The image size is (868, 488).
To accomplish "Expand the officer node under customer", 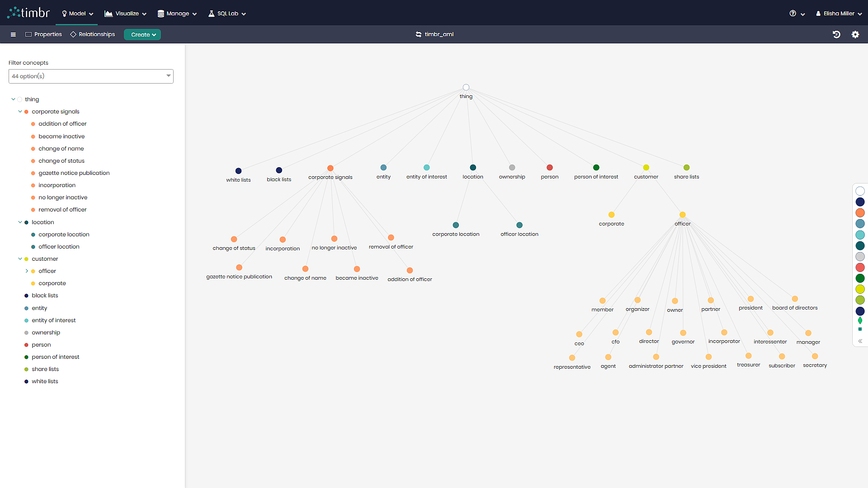I will pos(27,271).
